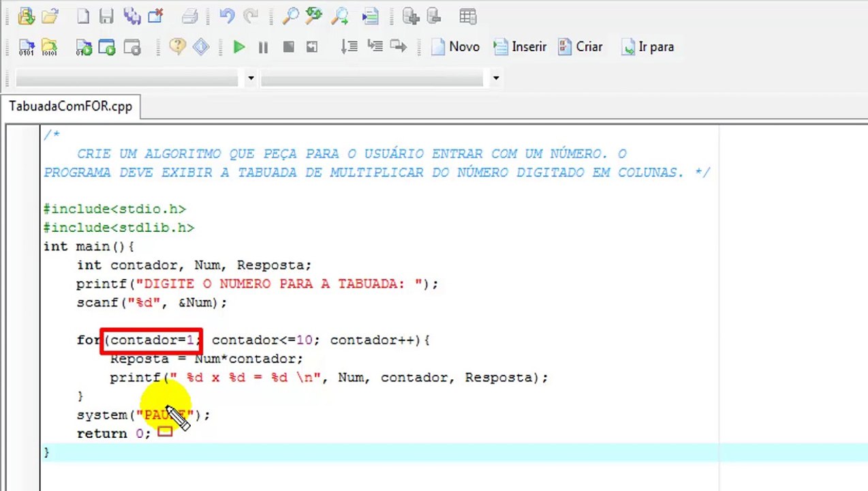The image size is (868, 491).
Task: Print the source file
Action: pos(189,16)
